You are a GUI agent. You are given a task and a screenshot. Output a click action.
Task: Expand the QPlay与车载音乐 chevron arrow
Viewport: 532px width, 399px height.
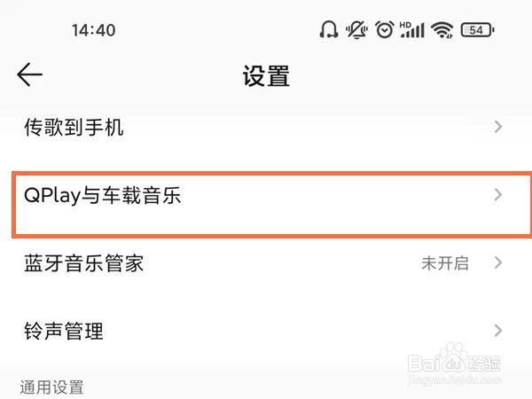(x=498, y=195)
